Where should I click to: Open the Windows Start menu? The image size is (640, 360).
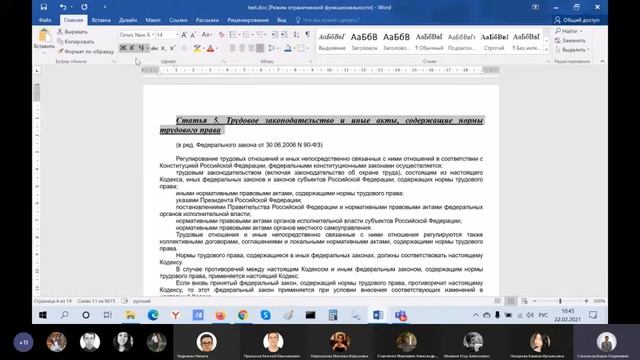click(42, 315)
